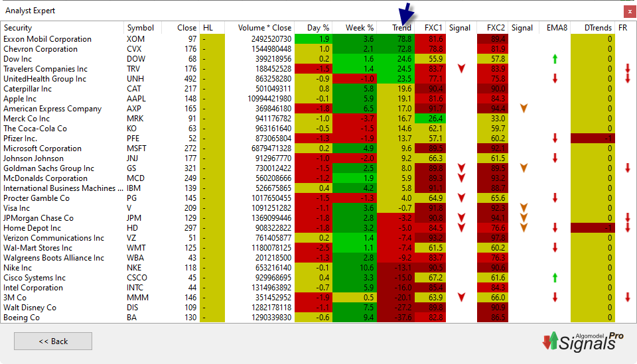This screenshot has height=364, width=637.
Task: Click the International Business Machines row name
Action: click(63, 188)
